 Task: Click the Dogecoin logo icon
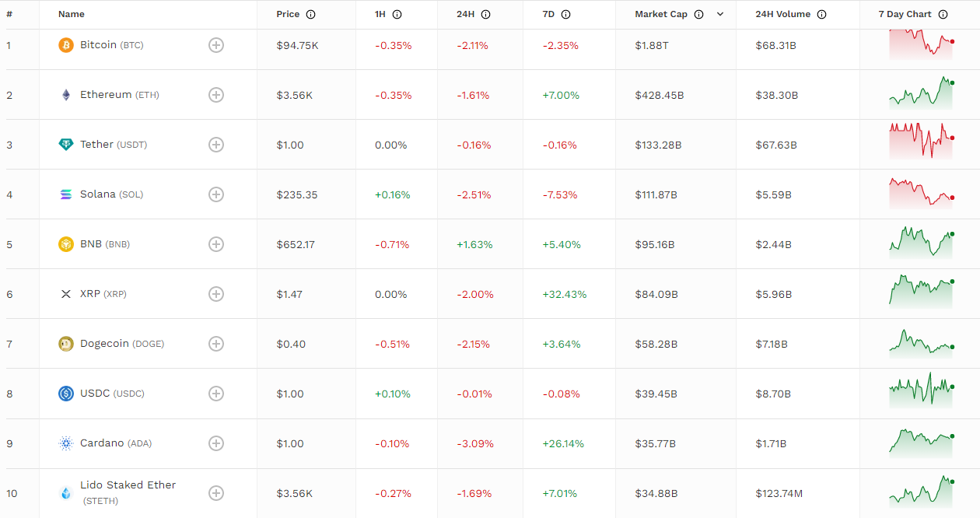pos(66,344)
